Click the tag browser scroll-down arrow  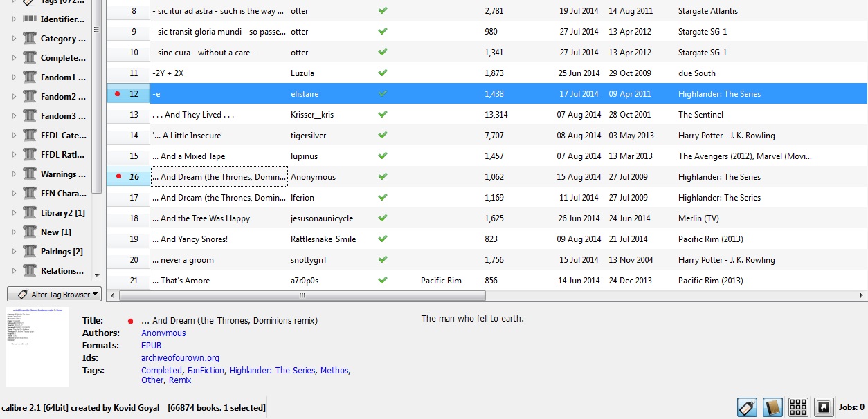tap(96, 276)
